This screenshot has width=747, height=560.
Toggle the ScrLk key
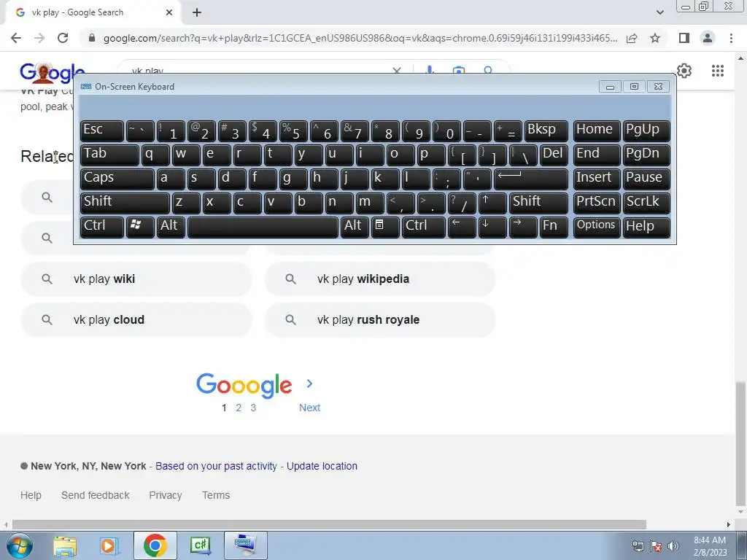pyautogui.click(x=646, y=203)
